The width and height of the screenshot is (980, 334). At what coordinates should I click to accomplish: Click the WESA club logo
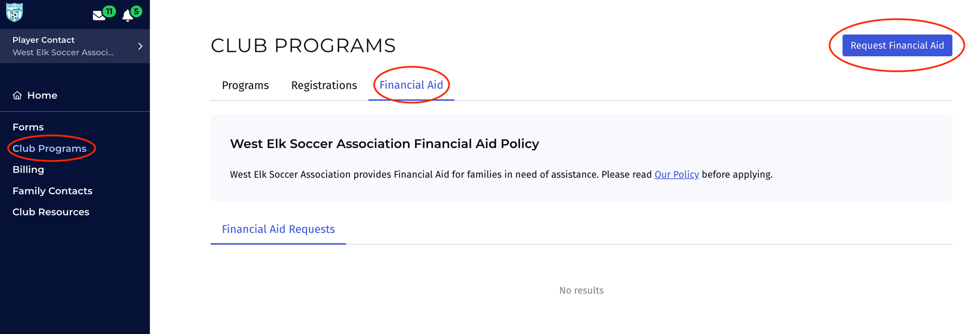[x=14, y=12]
